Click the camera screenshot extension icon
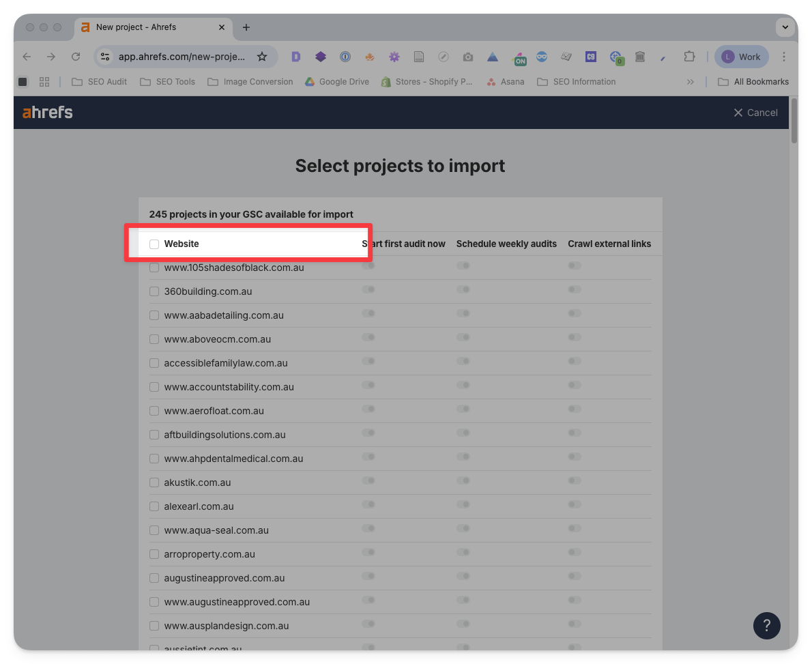Viewport: 812px width, 664px height. 467,57
